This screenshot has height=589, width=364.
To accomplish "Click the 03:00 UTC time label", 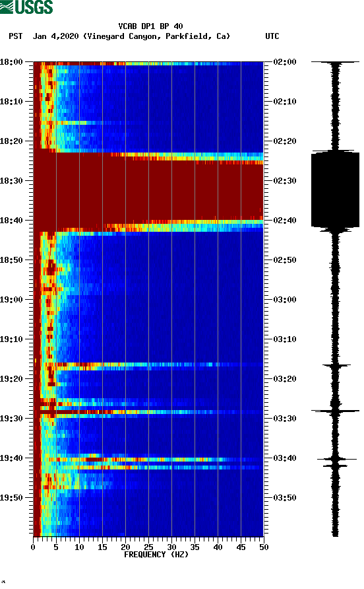I will [x=285, y=300].
